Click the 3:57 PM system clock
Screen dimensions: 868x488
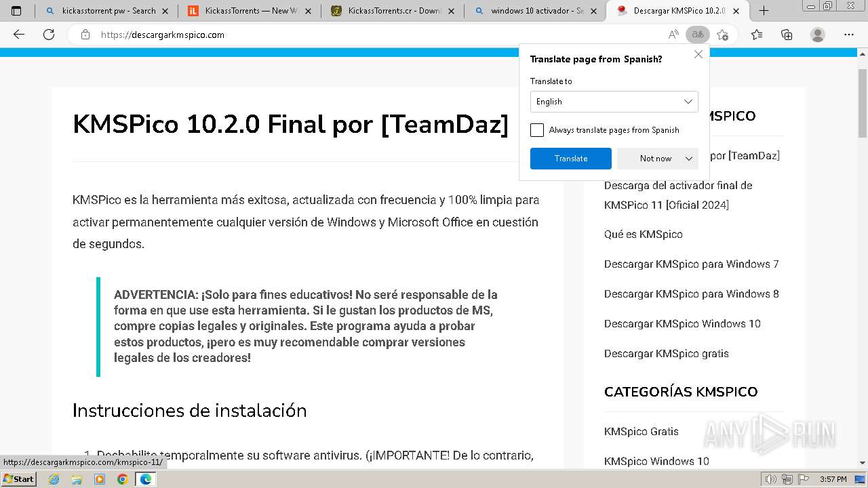[833, 479]
